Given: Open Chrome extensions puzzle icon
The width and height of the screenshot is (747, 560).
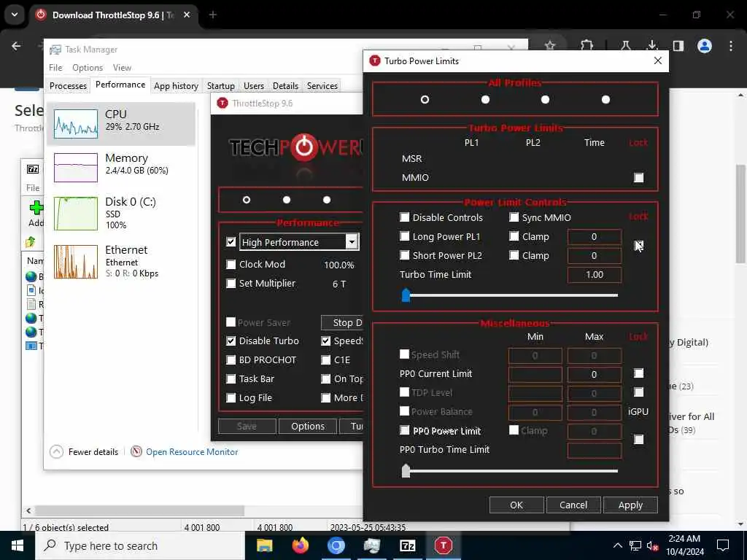Looking at the screenshot, I should 587,46.
